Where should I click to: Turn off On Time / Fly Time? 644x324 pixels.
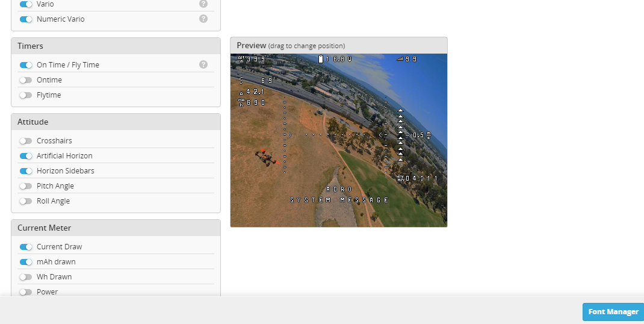point(26,65)
